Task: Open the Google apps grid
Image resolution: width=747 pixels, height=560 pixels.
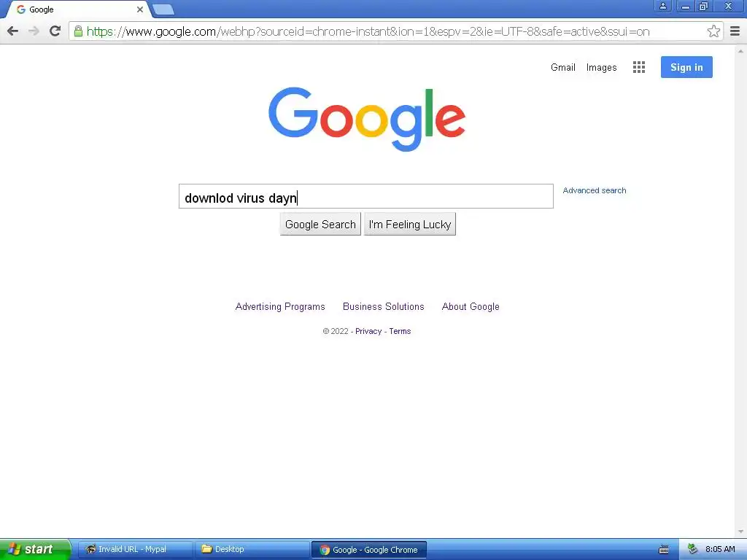Action: [639, 67]
